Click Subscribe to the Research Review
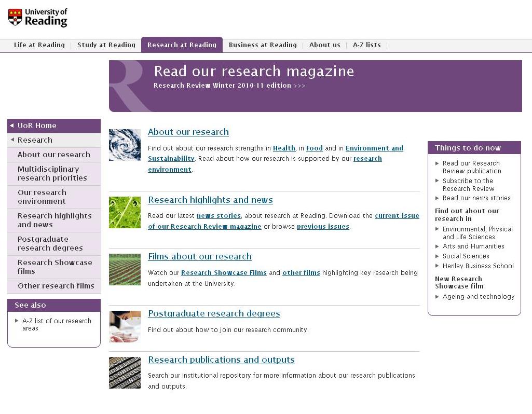The image size is (532, 414). (468, 185)
